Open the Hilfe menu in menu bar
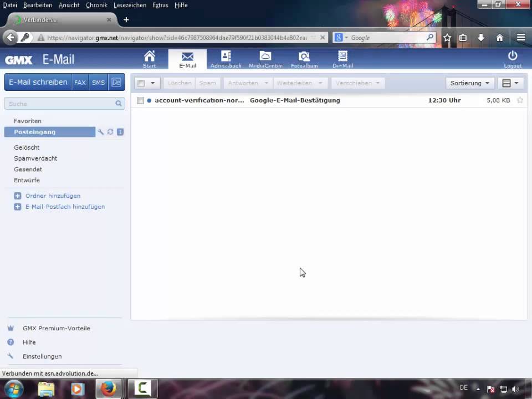Screen dimensions: 532x399 (181, 5)
